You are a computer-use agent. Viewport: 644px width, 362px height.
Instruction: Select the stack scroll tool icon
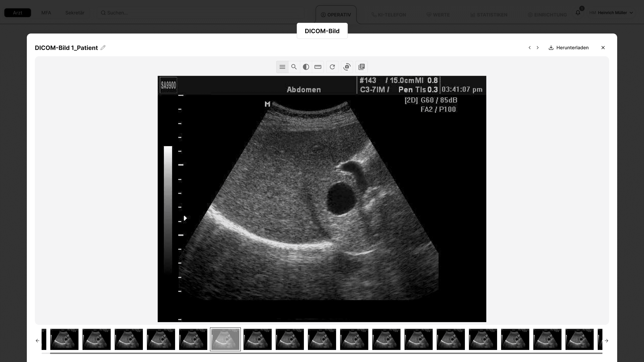tap(282, 67)
